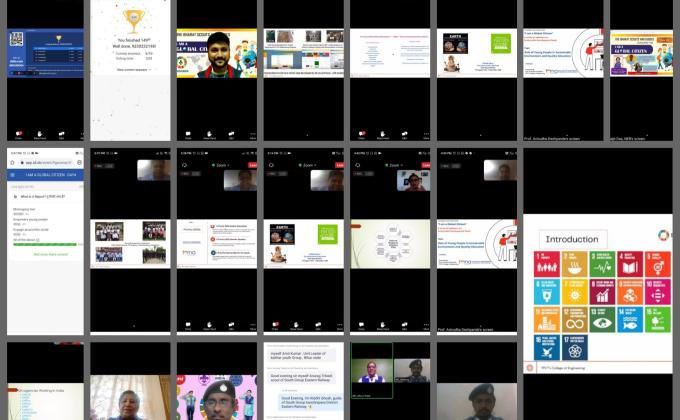680x420 pixels.
Task: Open the Zoom dropdown above the circular diagram slide
Action: [x=393, y=165]
